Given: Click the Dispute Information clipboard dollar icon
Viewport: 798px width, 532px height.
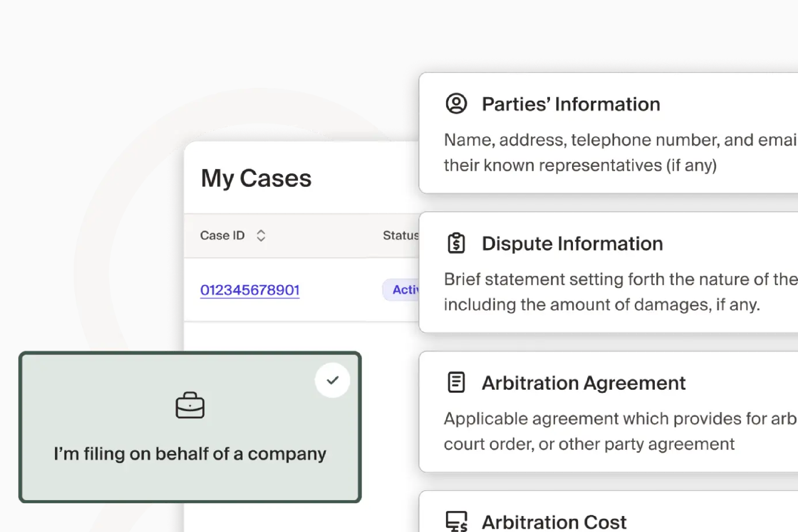Looking at the screenshot, I should (456, 243).
